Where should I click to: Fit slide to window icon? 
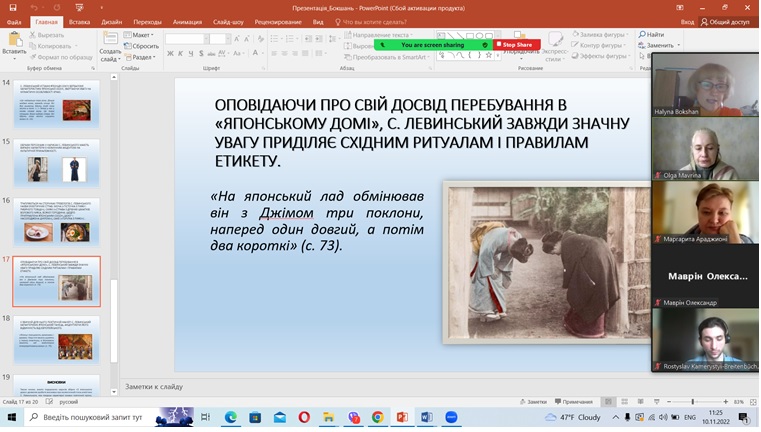[753, 402]
